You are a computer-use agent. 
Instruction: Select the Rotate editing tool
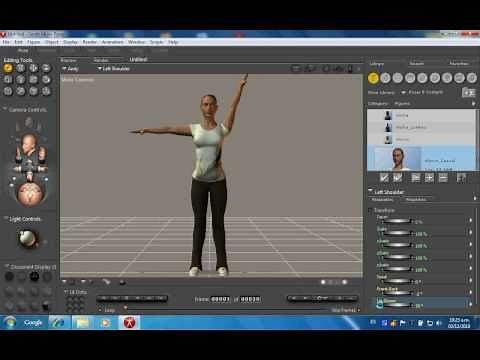(x=8, y=68)
